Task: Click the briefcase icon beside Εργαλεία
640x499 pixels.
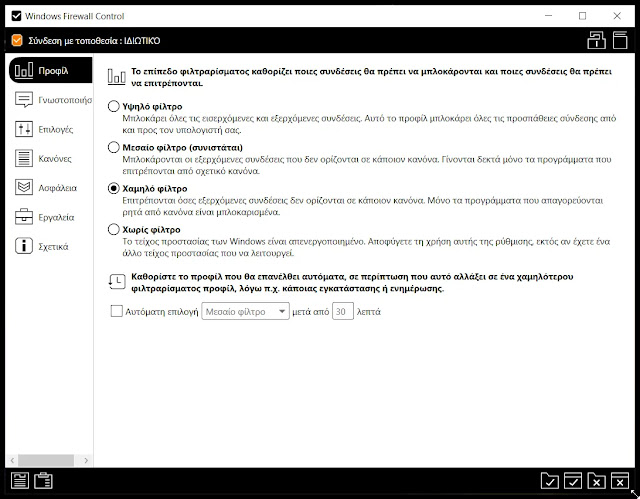Action: pyautogui.click(x=24, y=217)
